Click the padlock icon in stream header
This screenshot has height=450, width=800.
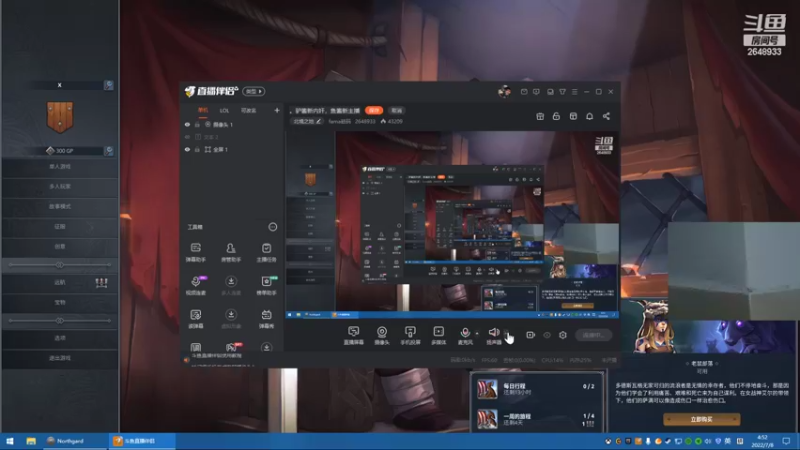[x=556, y=116]
